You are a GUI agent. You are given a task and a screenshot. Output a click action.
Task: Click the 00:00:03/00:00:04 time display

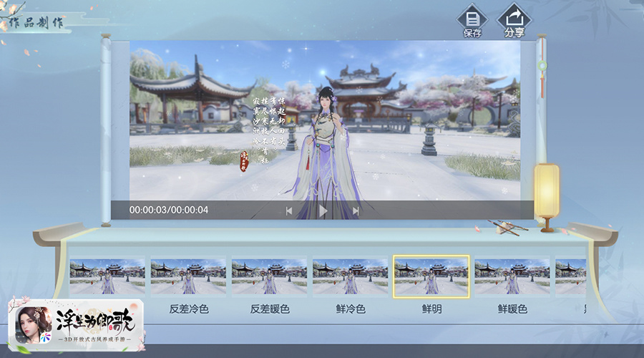[x=169, y=210]
